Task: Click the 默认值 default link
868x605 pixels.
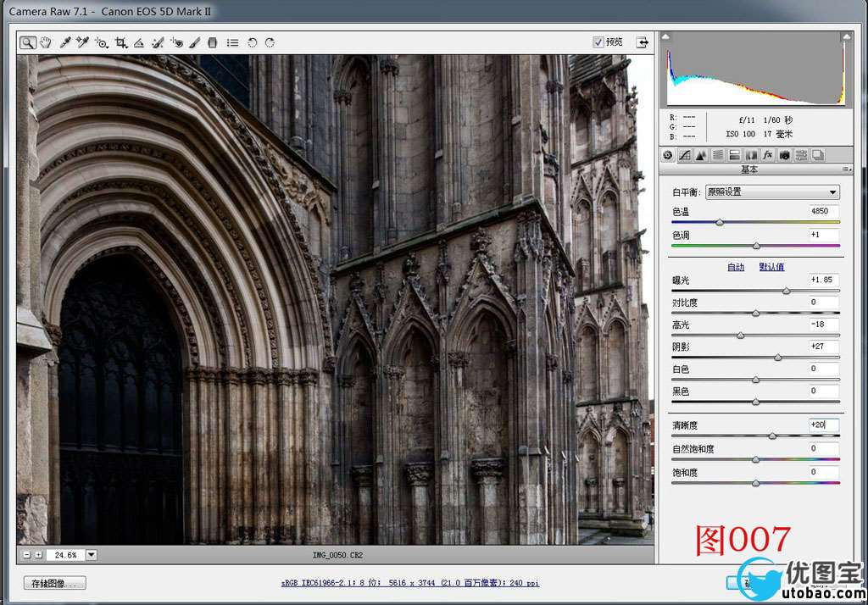Action: coord(771,267)
